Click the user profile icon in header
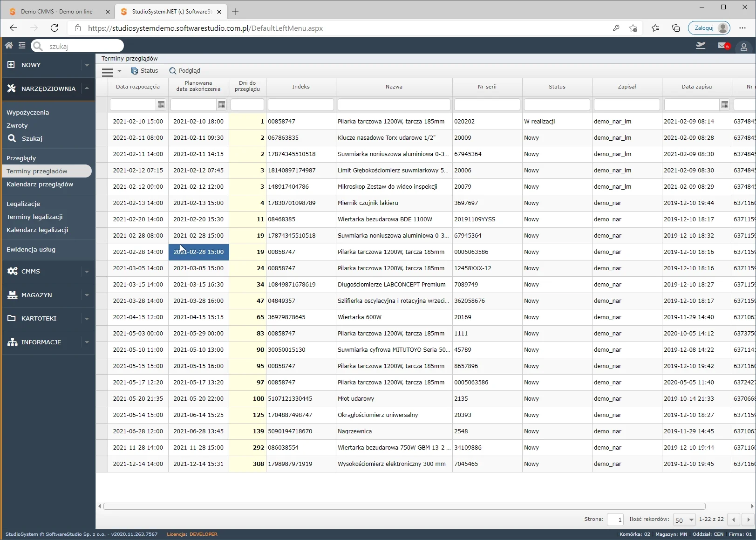This screenshot has width=756, height=540. (x=744, y=47)
